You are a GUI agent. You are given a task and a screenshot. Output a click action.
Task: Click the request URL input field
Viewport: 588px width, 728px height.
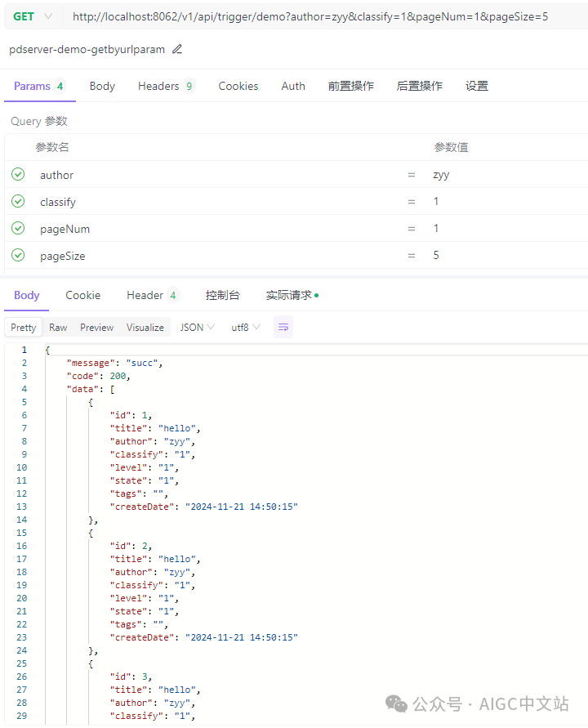(325, 16)
